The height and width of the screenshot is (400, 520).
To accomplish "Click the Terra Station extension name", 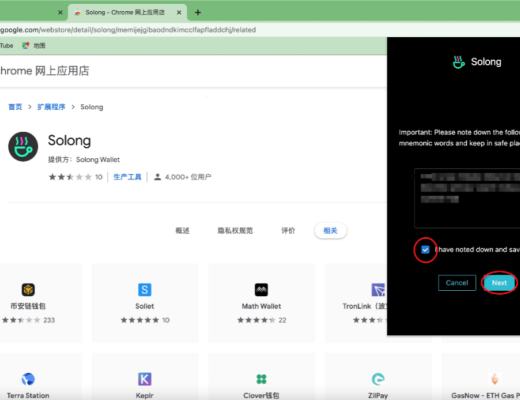I will coord(28,396).
